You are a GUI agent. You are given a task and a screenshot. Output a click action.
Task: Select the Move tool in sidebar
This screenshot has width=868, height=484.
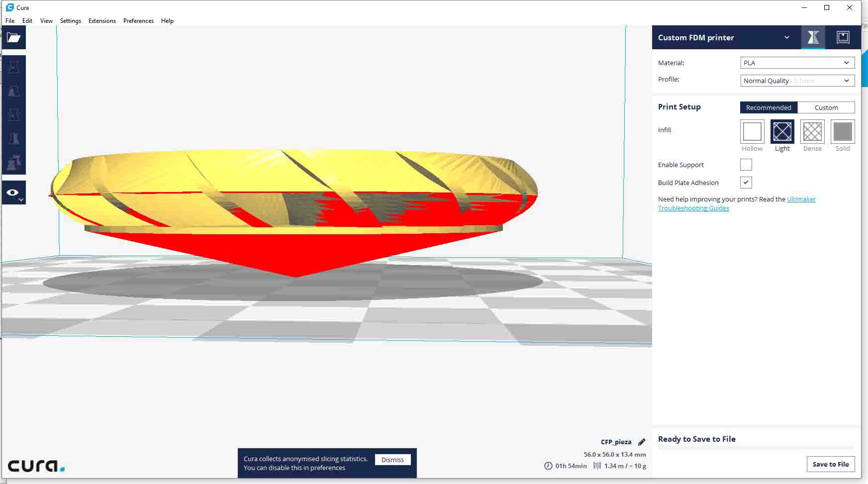(13, 67)
